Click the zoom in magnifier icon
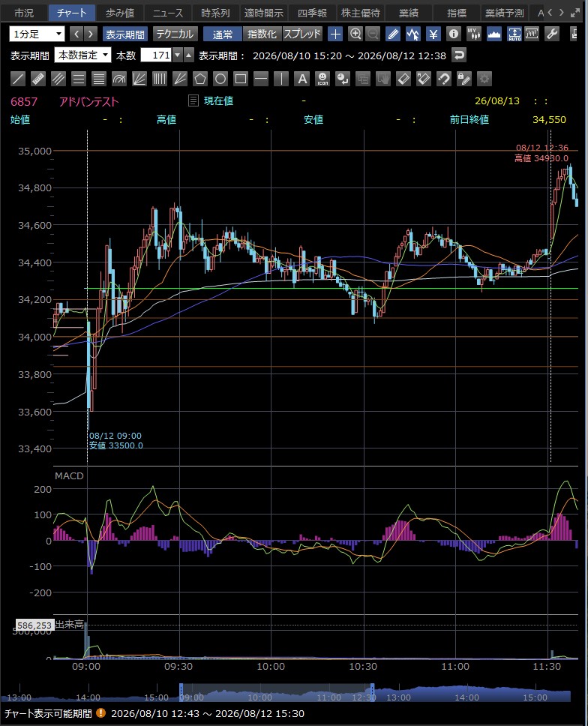 [355, 34]
